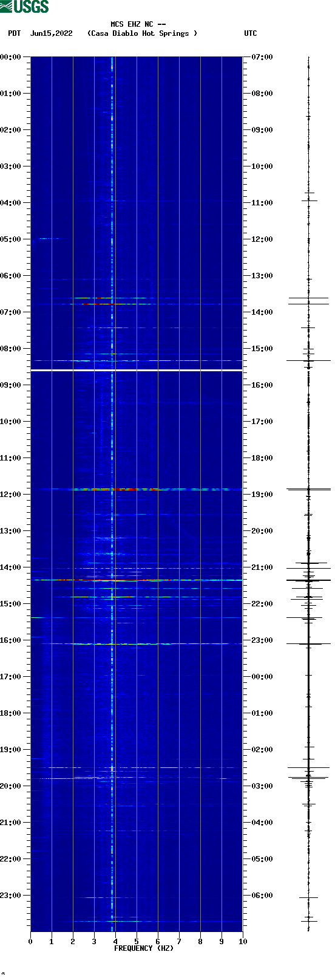Click the '04:00' PDT time label
Viewport: 335px width, 980px height.
(x=10, y=203)
